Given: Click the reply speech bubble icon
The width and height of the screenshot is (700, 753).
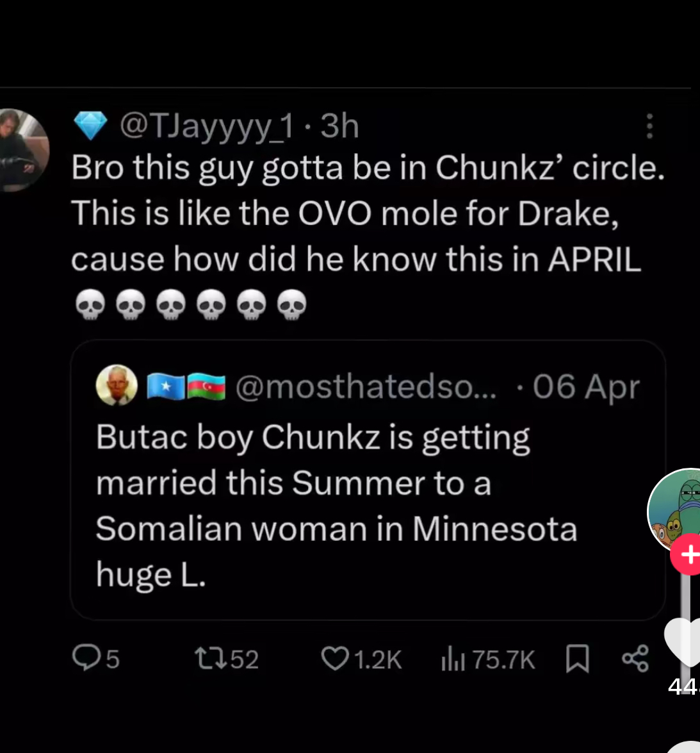Looking at the screenshot, I should coord(85,658).
